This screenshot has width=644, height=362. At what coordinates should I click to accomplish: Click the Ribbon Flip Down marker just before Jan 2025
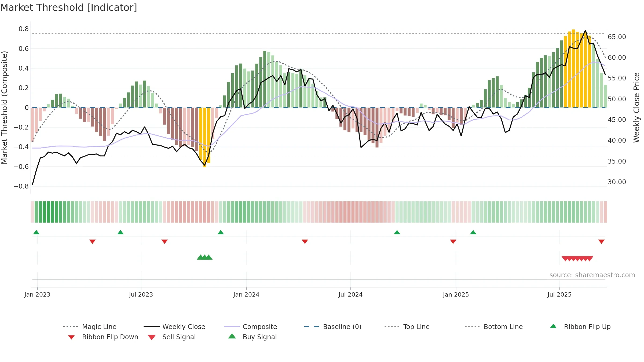click(x=453, y=242)
